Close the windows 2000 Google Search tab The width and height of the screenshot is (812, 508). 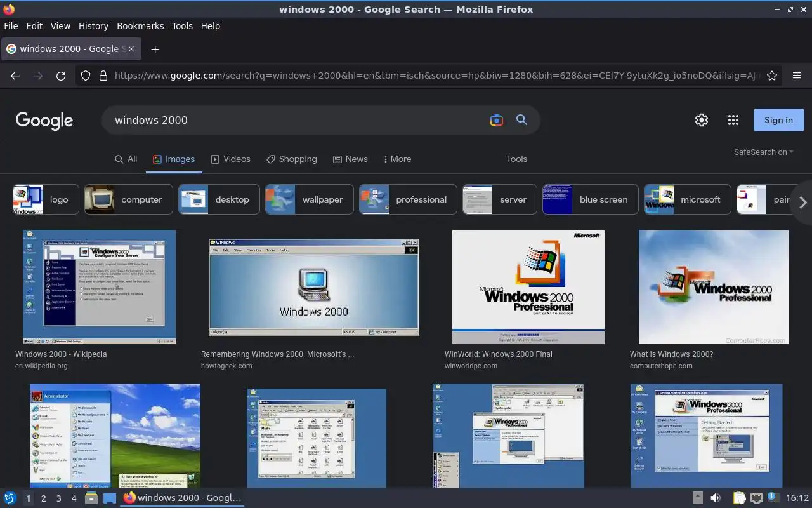coord(131,49)
